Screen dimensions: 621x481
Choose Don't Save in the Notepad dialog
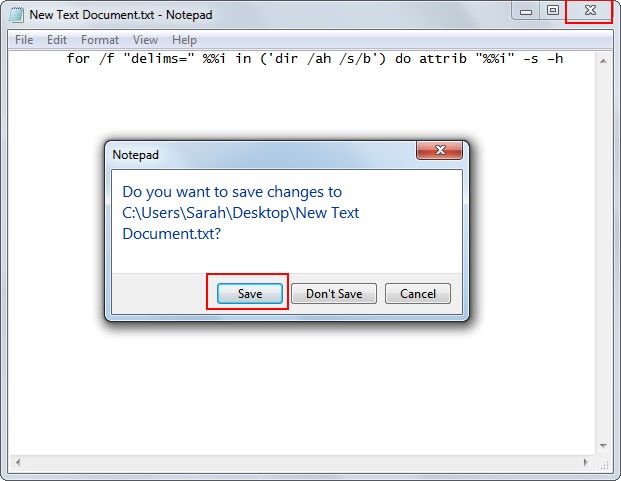click(x=334, y=293)
